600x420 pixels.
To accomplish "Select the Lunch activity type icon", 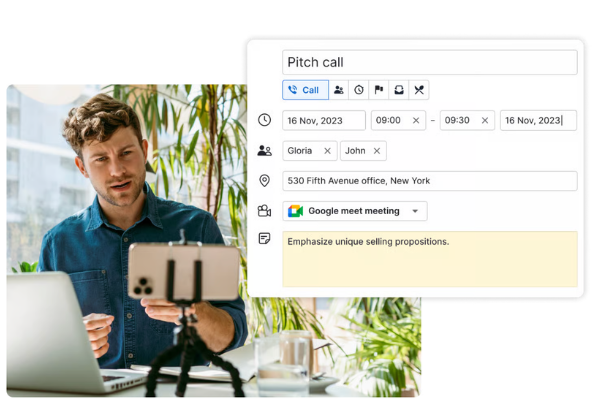I will coord(419,90).
